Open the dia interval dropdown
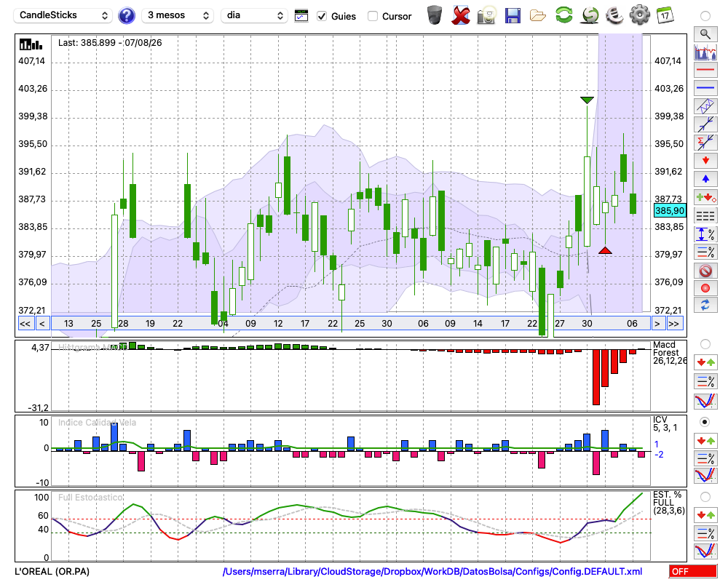This screenshot has height=582, width=728. [254, 15]
